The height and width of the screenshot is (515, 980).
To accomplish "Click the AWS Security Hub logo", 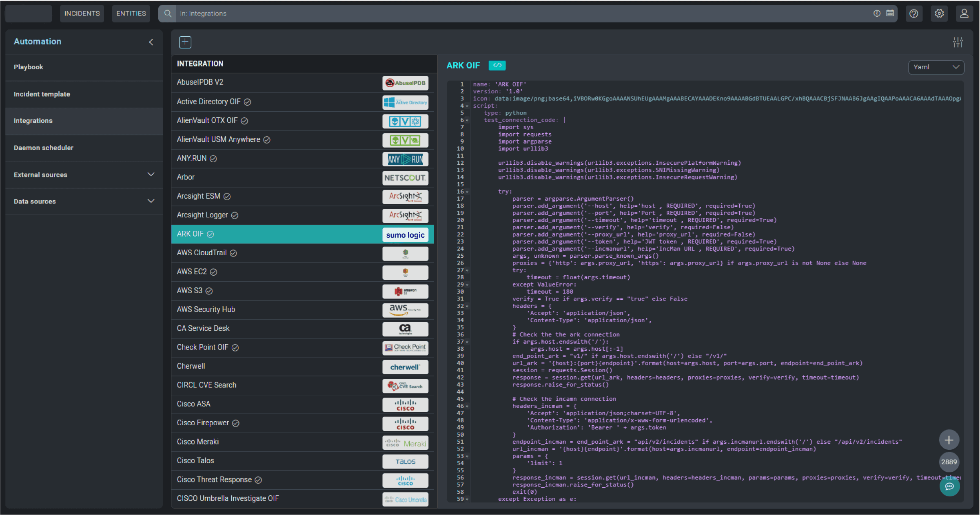I will 406,310.
